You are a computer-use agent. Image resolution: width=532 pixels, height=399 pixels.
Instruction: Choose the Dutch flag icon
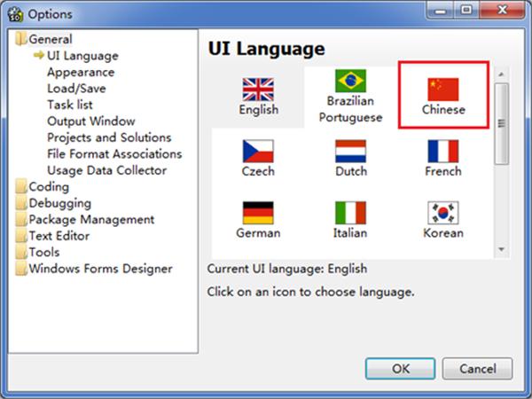click(x=350, y=152)
